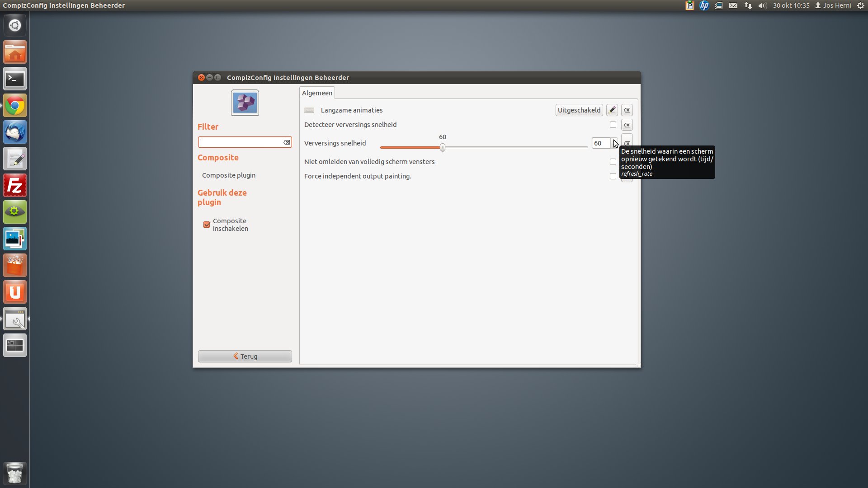Launch Terminal from the dock
Viewport: 868px width, 488px height.
click(15, 79)
